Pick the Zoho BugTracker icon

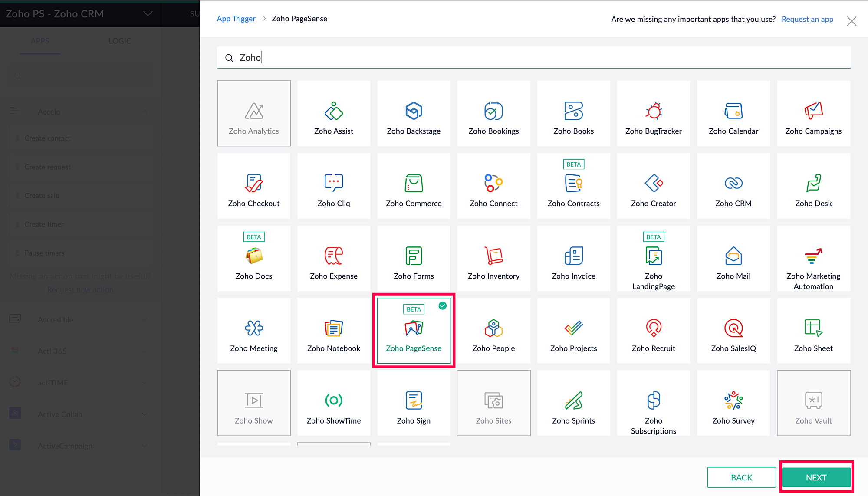point(653,112)
